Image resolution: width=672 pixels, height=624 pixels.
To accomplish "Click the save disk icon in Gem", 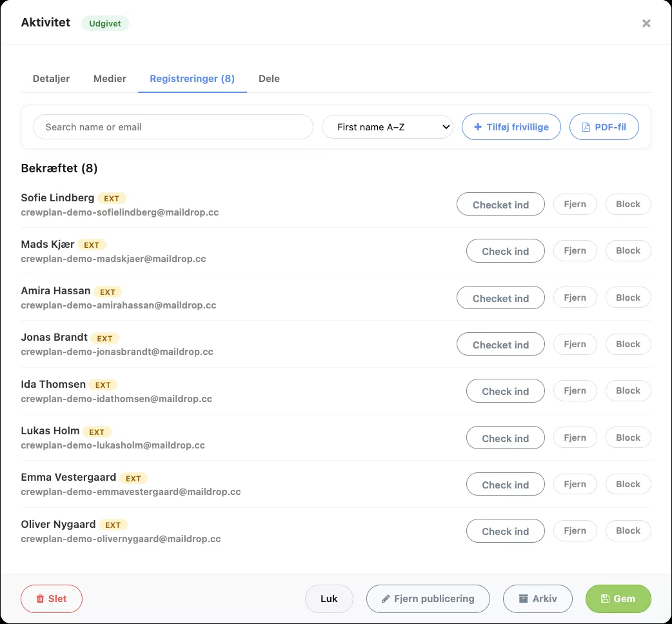I will (x=605, y=599).
